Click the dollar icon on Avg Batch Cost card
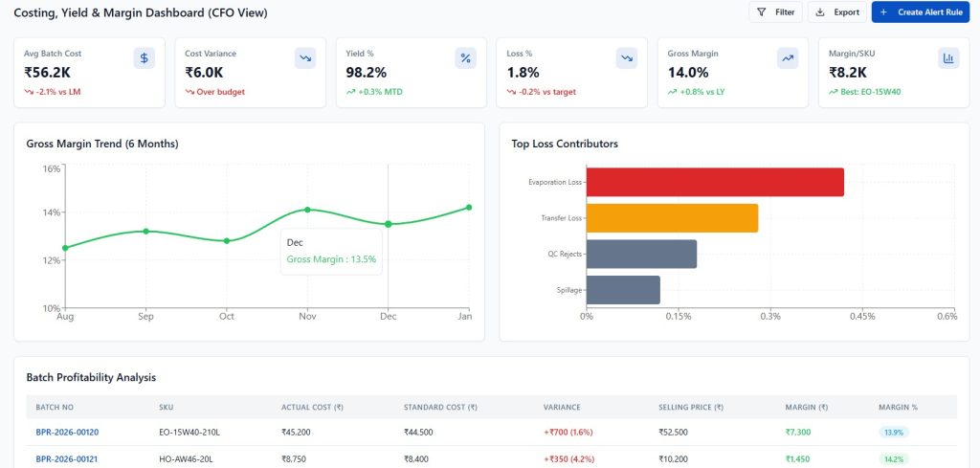 (144, 58)
